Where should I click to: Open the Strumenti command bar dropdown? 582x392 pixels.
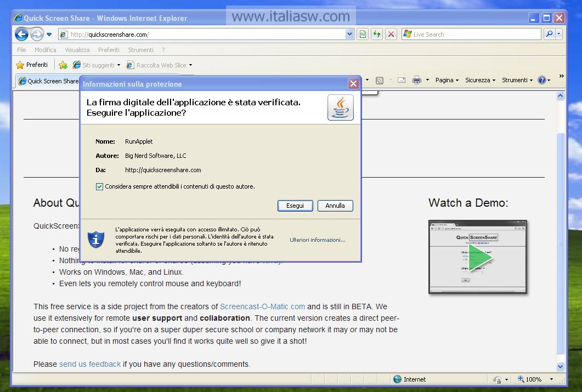pos(517,80)
